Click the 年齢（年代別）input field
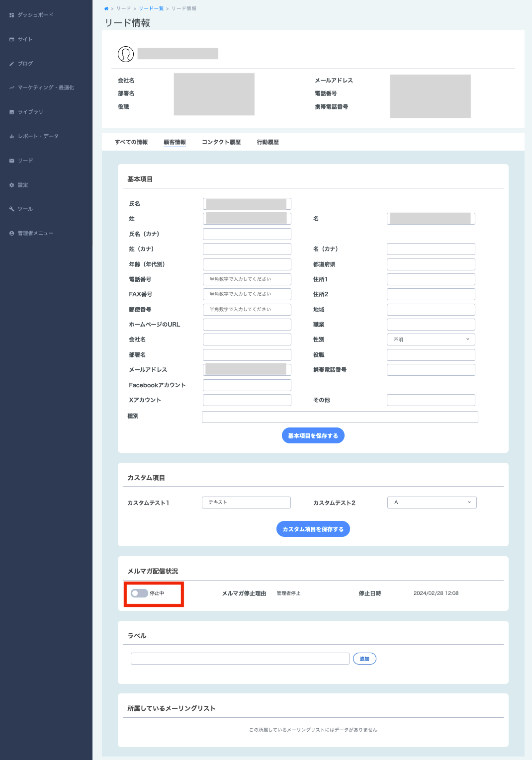This screenshot has width=532, height=760. pyautogui.click(x=247, y=264)
